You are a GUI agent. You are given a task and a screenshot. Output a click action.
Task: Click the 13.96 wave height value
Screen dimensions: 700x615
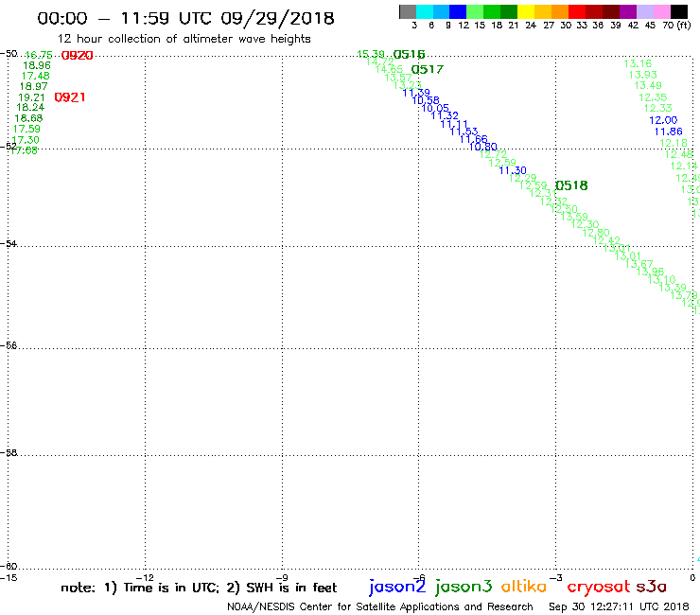pos(650,272)
